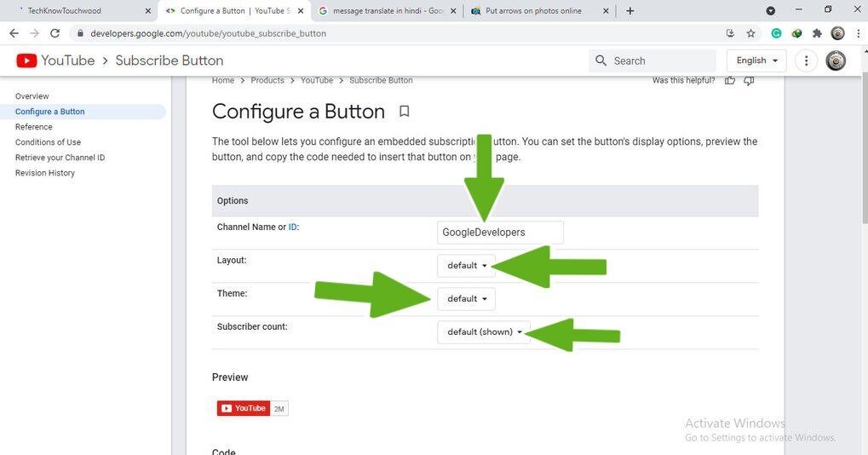Click the lock icon in address bar
Viewport: 868px width, 455px height.
(x=80, y=33)
